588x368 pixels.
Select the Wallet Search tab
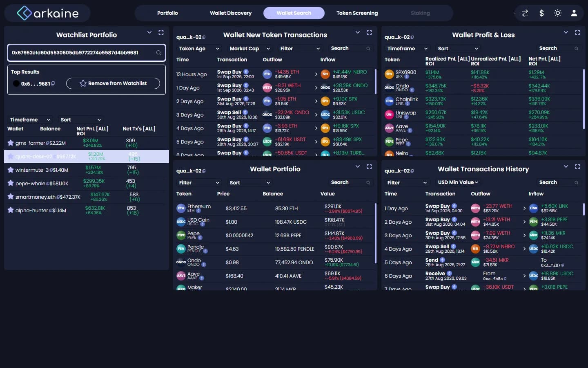pyautogui.click(x=294, y=13)
